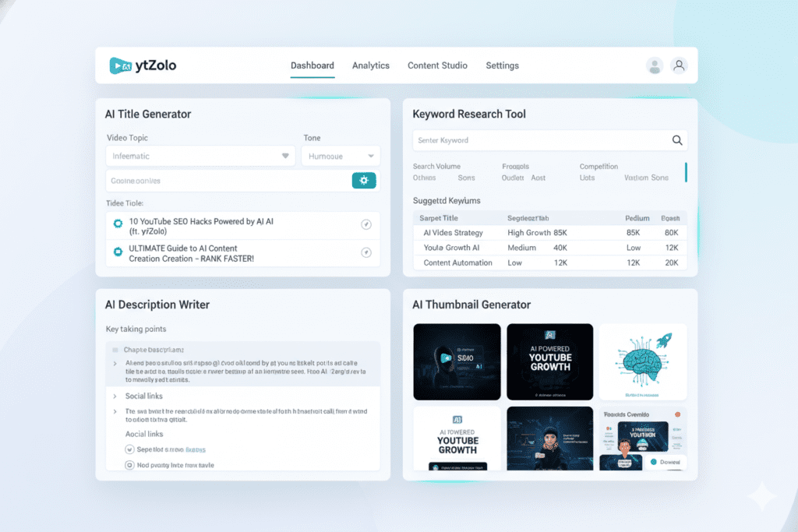798x532 pixels.
Task: Open the first user avatar icon in header
Action: [x=655, y=66]
